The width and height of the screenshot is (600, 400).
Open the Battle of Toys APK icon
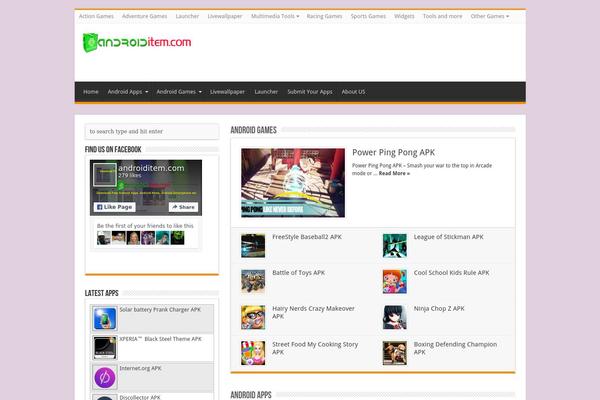coord(253,281)
